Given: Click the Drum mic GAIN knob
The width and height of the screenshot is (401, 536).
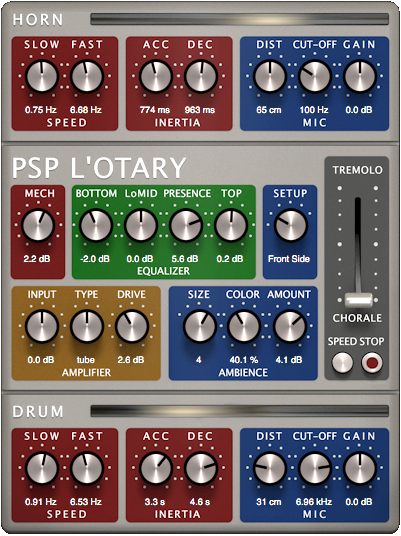Looking at the screenshot, I should (360, 469).
